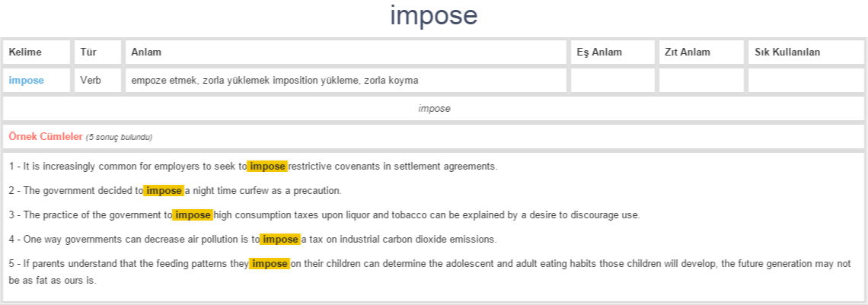
Task: Click the "Örnek Cümleler" section heading
Action: [x=45, y=137]
